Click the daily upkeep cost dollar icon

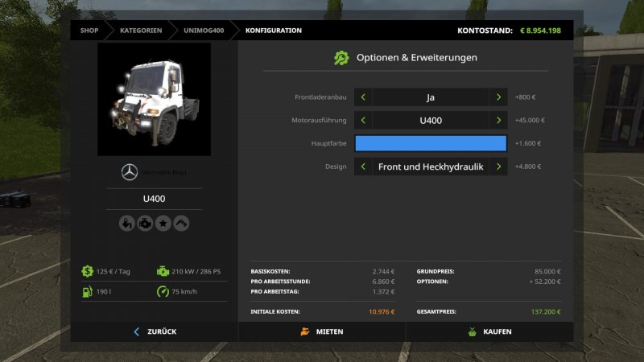tap(87, 271)
